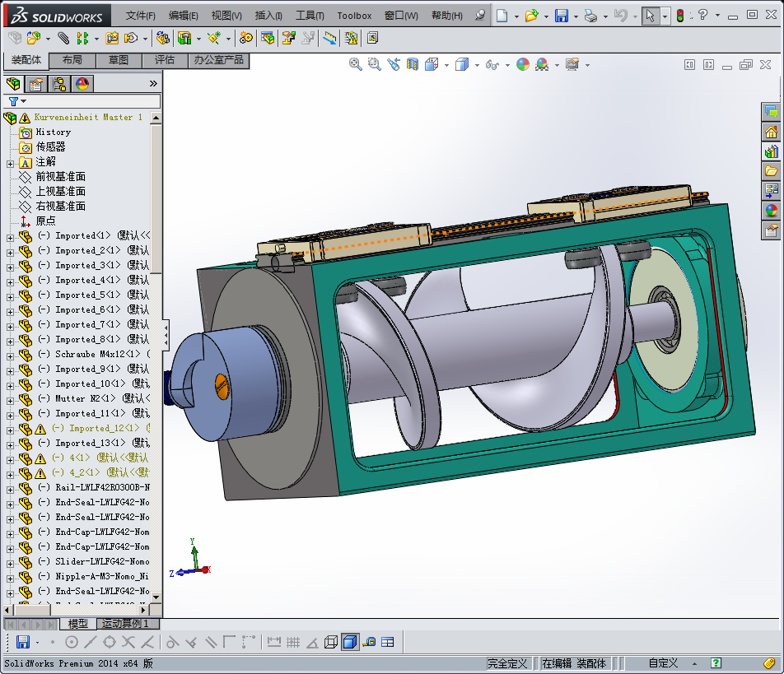Toggle the selection arrow tool

pyautogui.click(x=650, y=16)
